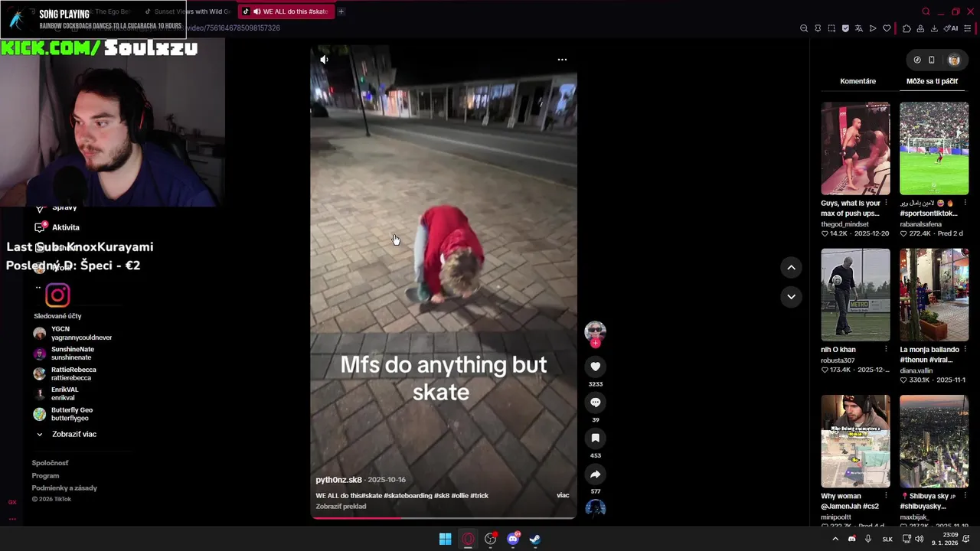The width and height of the screenshot is (980, 551).
Task: Open options dots beside 'Why woman' title
Action: (887, 496)
